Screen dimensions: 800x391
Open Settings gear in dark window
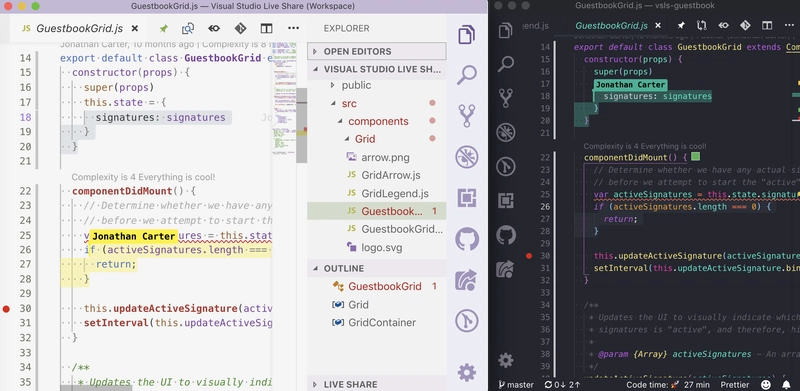point(506,360)
